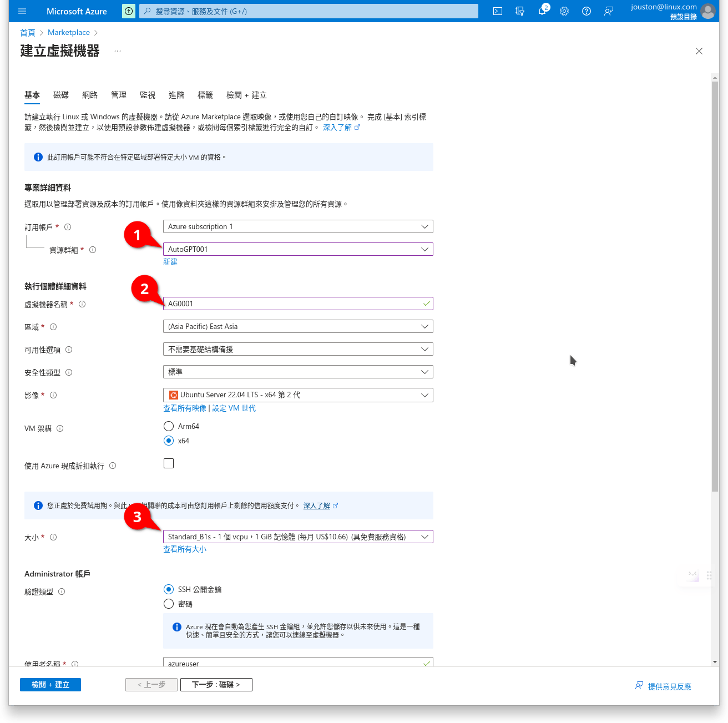Image resolution: width=728 pixels, height=723 pixels.
Task: Open the 影像 Ubuntu Server dropdown
Action: pos(298,395)
